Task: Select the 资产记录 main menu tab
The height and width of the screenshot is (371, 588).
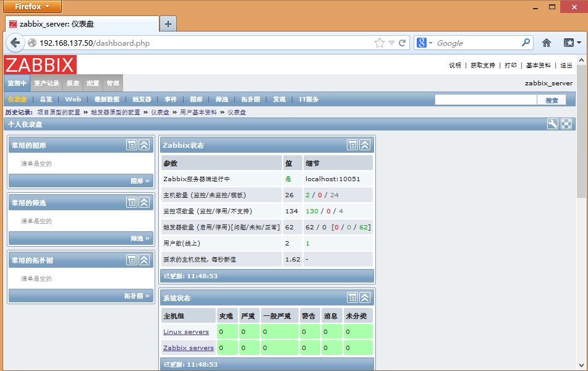Action: pos(46,83)
